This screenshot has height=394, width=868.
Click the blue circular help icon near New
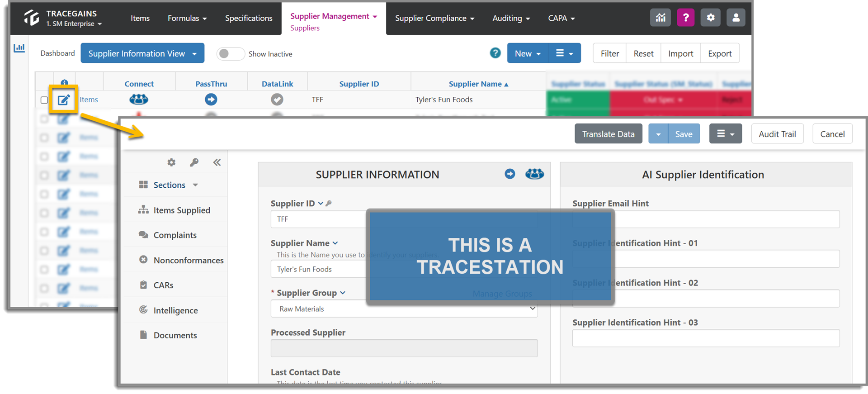(495, 53)
